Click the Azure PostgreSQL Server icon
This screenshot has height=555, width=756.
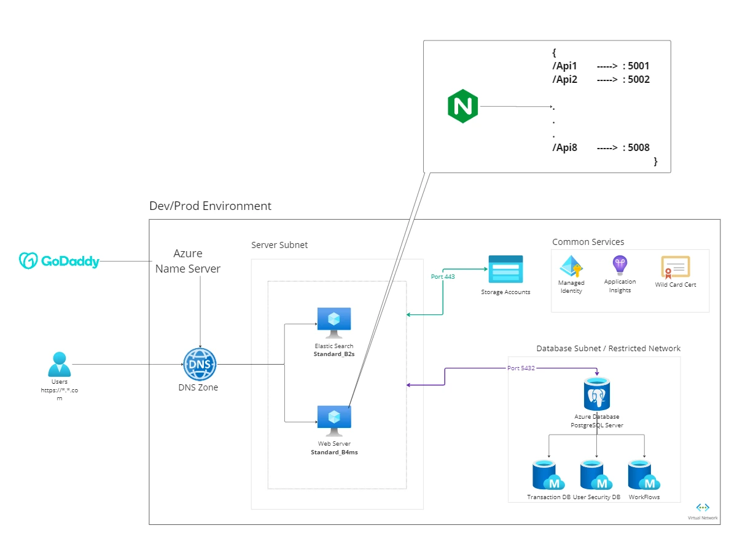point(596,394)
